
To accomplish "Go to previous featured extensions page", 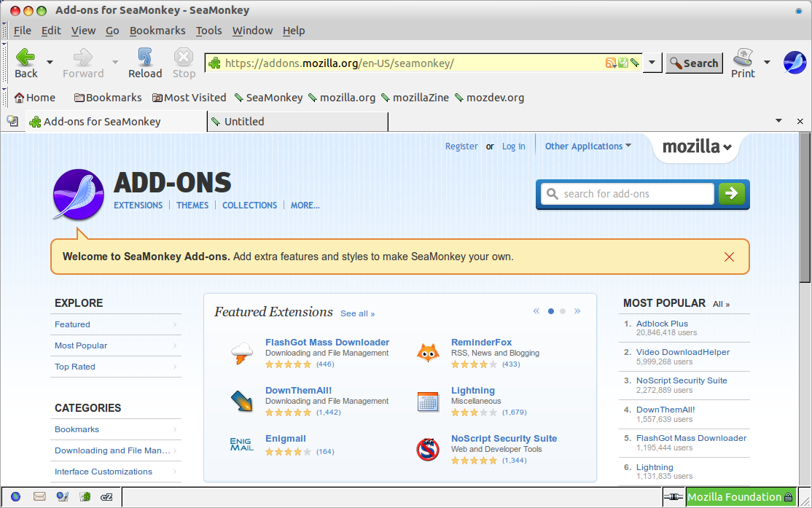I will tap(536, 310).
